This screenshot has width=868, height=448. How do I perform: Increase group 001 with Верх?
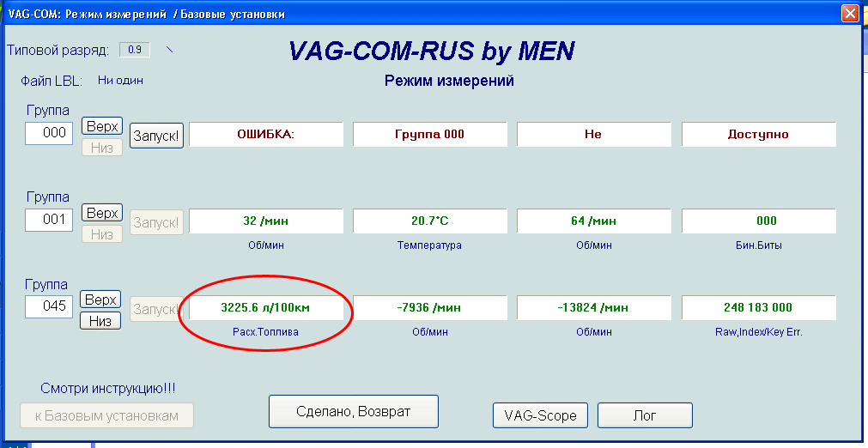[x=102, y=213]
